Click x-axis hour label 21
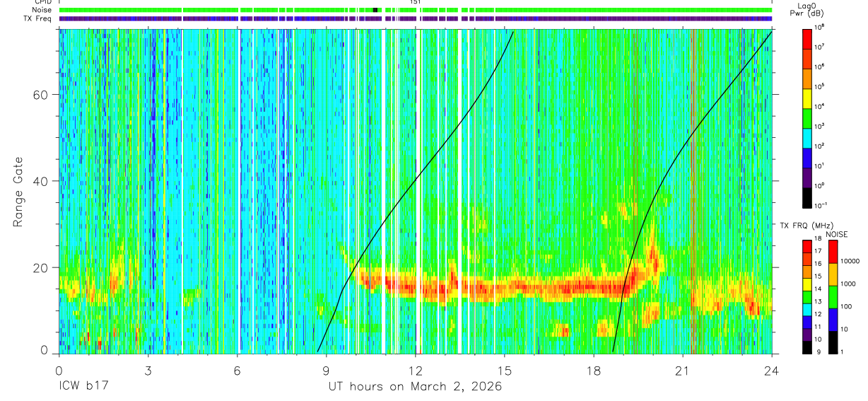 [682, 370]
